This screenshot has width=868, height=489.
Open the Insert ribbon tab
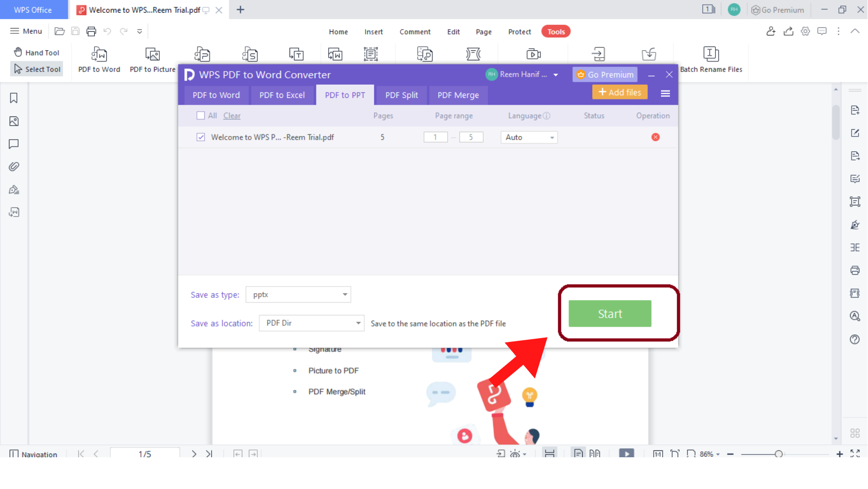374,32
